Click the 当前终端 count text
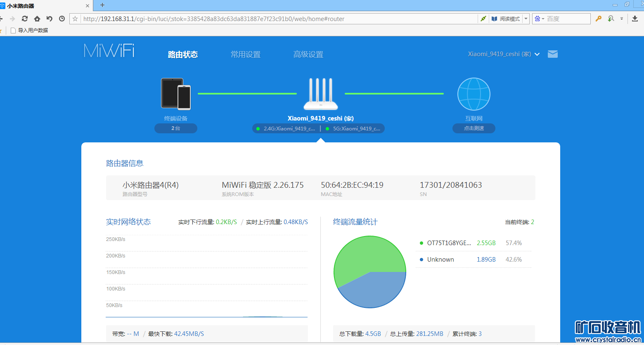This screenshot has width=644, height=345. coord(519,222)
